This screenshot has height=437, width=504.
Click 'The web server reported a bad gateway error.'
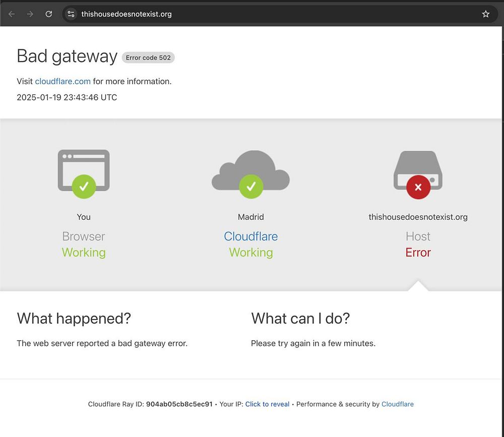coord(102,343)
